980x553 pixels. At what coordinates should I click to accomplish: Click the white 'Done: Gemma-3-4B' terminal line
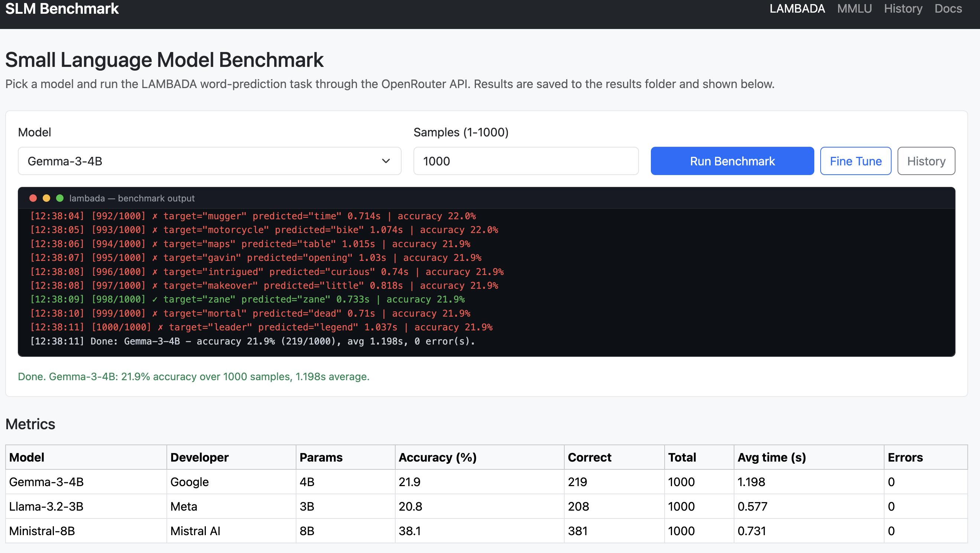pos(253,342)
